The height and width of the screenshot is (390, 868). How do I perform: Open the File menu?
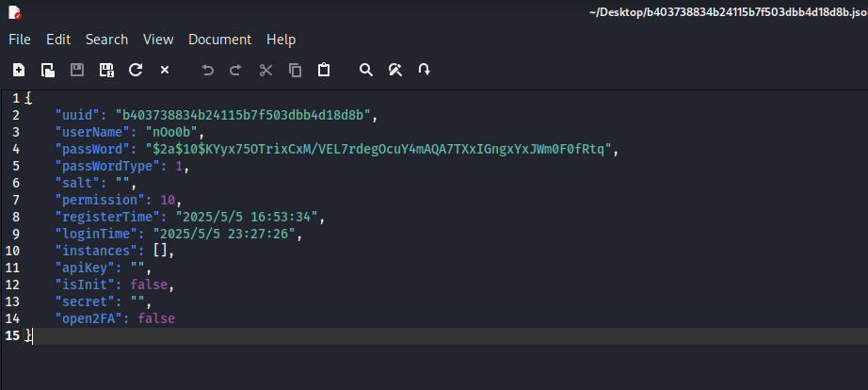20,40
